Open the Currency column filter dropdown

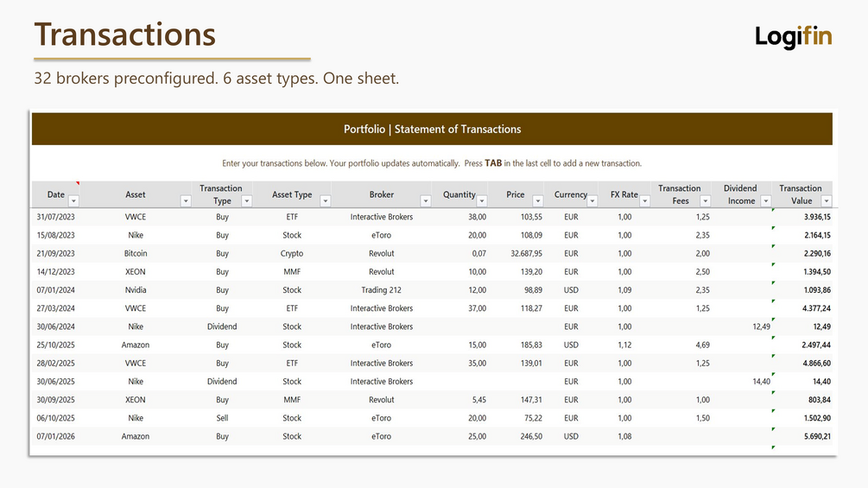pyautogui.click(x=592, y=201)
